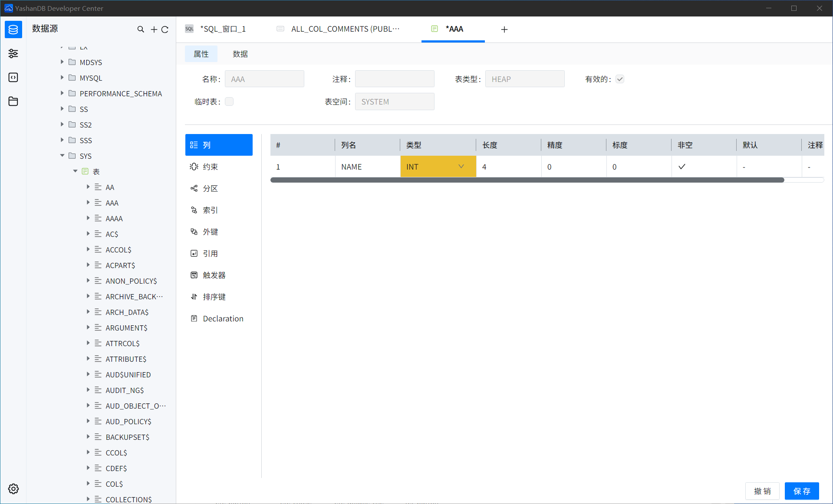Click the plus icon to add data source
The width and height of the screenshot is (833, 504).
click(154, 29)
